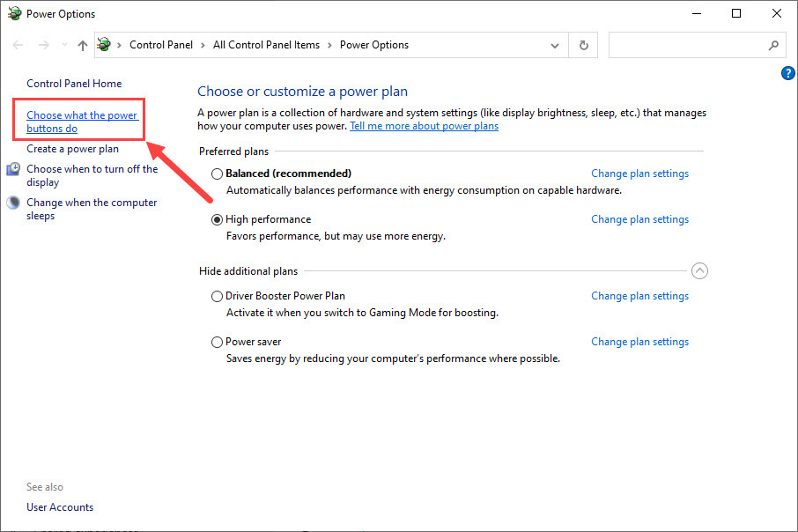
Task: Collapse the Hide additional plans section
Action: pos(700,270)
